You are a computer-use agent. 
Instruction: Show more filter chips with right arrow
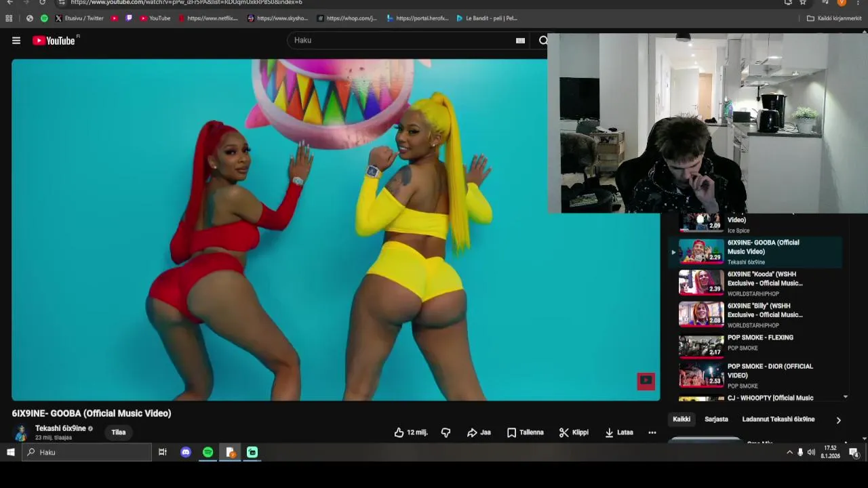(x=838, y=420)
